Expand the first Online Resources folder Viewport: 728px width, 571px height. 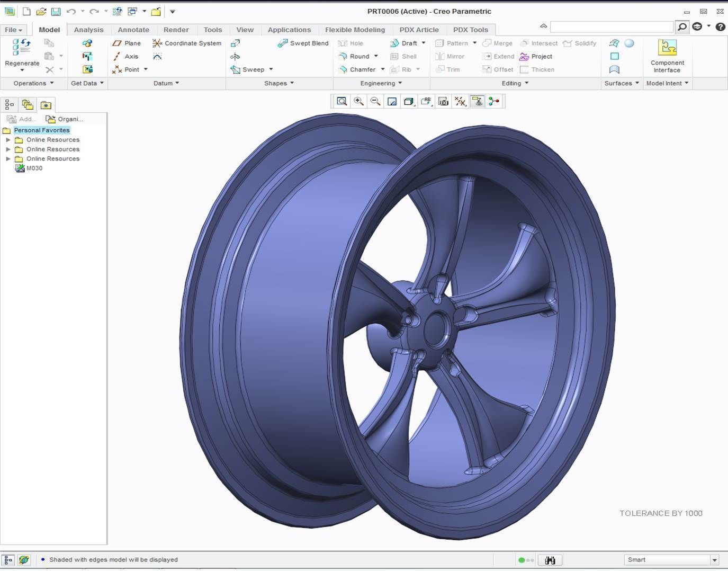8,139
